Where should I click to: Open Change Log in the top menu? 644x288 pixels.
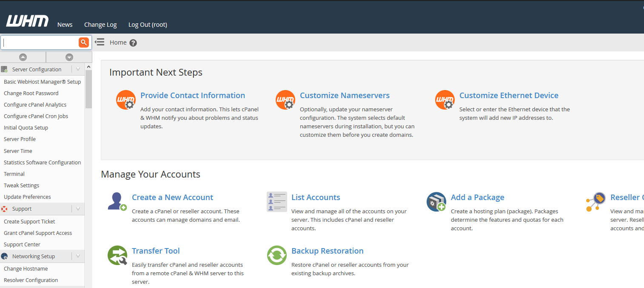pos(100,25)
